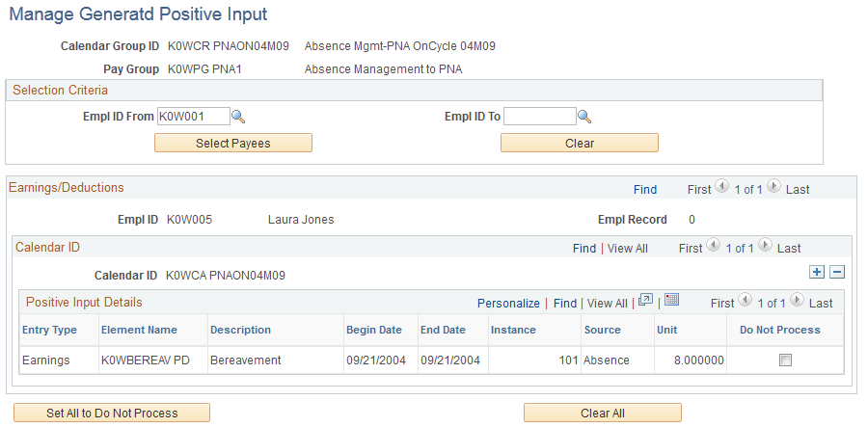Select Calendar ID value K0WCA PNAON04M09

pyautogui.click(x=226, y=276)
